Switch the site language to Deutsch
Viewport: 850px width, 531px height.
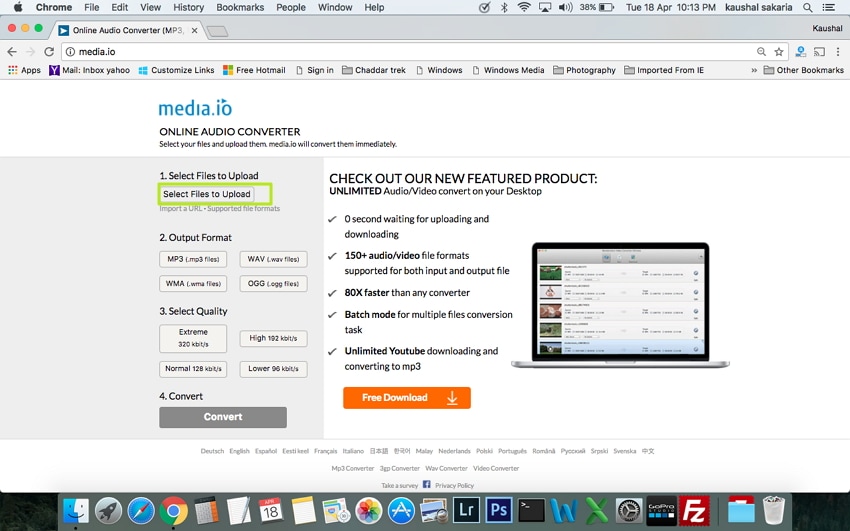212,451
